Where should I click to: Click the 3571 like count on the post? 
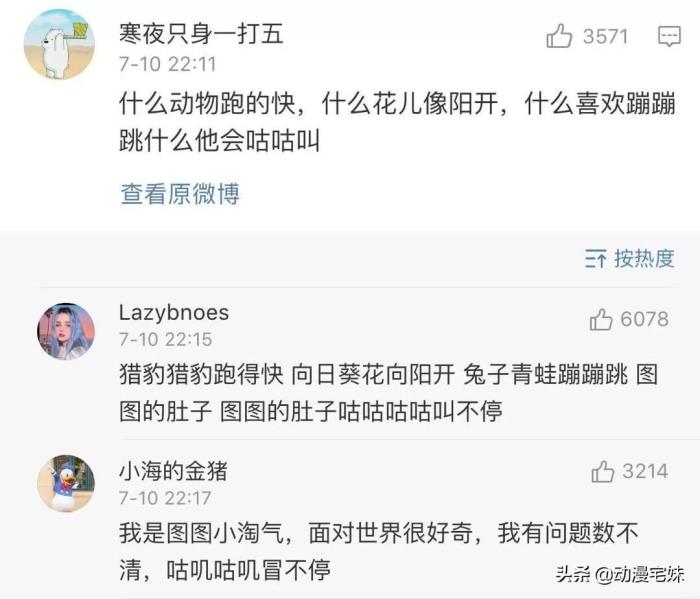(x=605, y=37)
